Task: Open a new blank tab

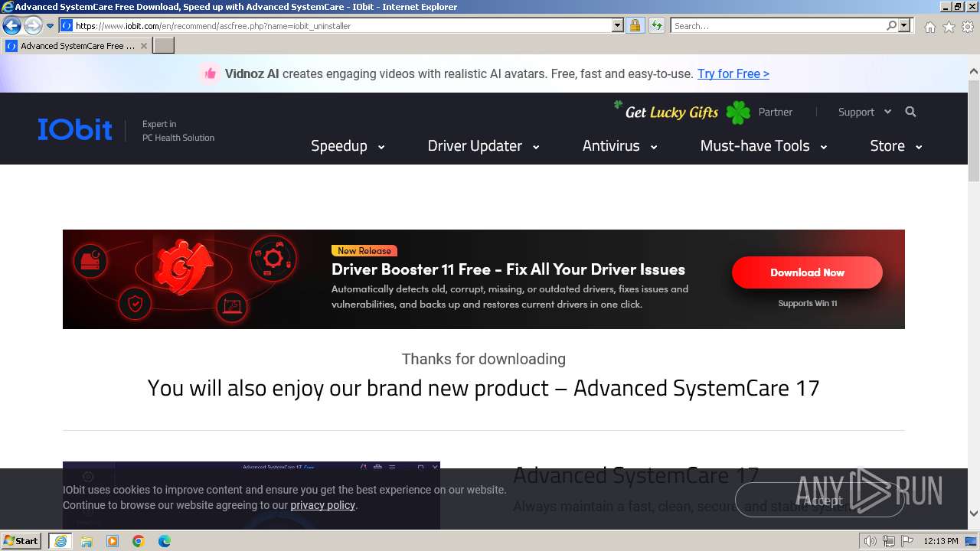Action: (x=164, y=46)
